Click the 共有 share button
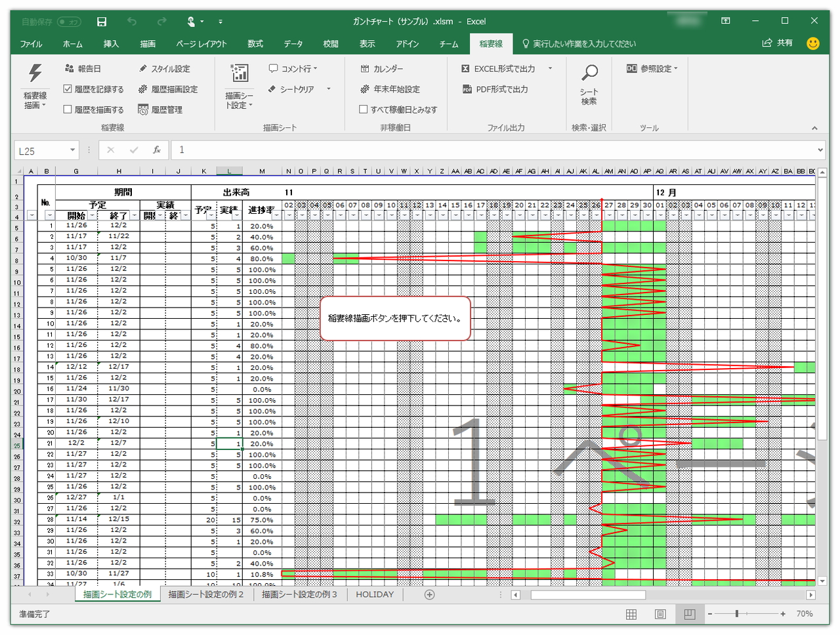 (778, 43)
